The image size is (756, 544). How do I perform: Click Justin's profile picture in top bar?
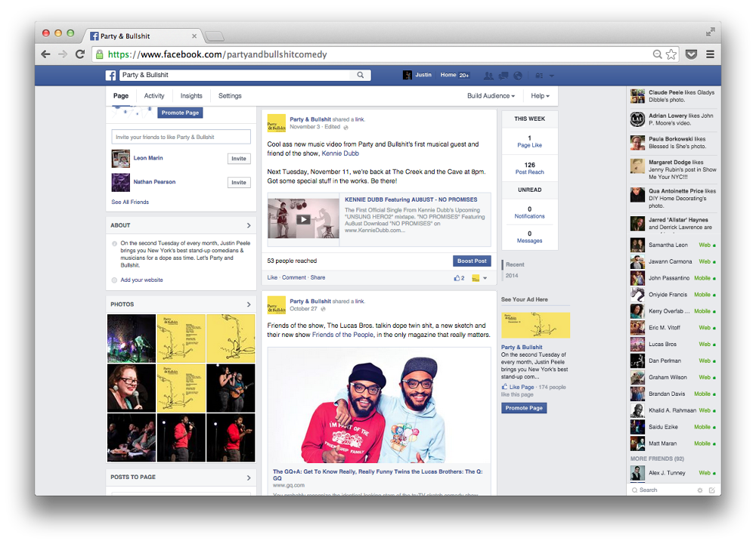[407, 75]
